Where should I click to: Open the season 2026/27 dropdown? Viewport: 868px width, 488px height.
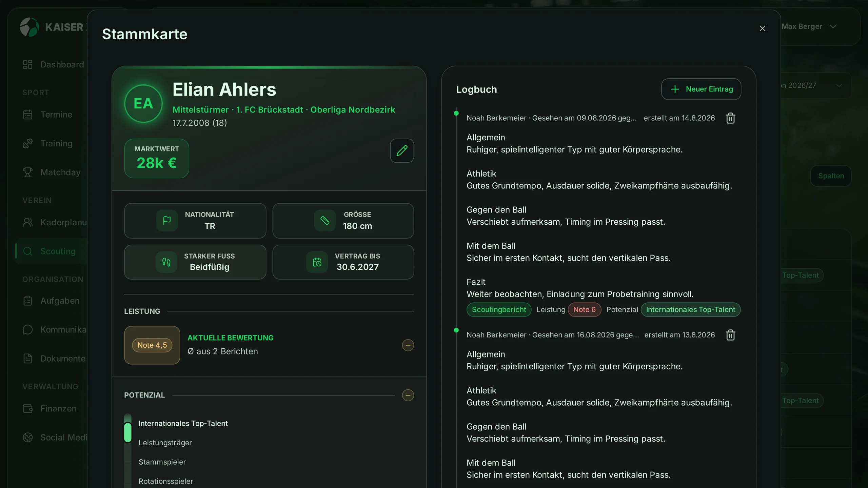point(814,85)
